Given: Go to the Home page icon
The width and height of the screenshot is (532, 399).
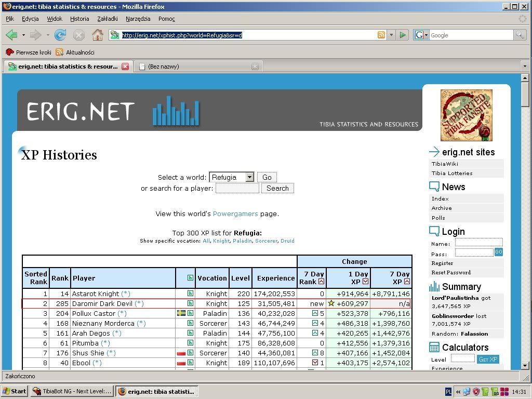Looking at the screenshot, I should pyautogui.click(x=98, y=35).
